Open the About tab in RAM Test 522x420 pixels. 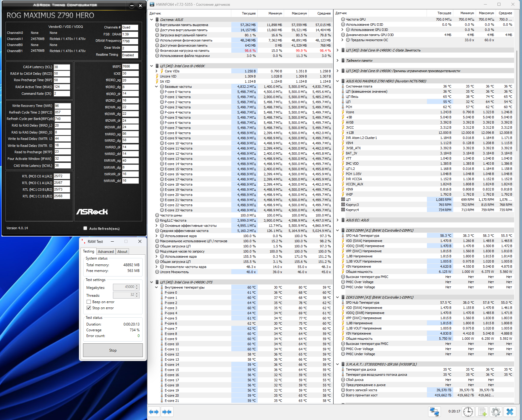[x=122, y=252]
